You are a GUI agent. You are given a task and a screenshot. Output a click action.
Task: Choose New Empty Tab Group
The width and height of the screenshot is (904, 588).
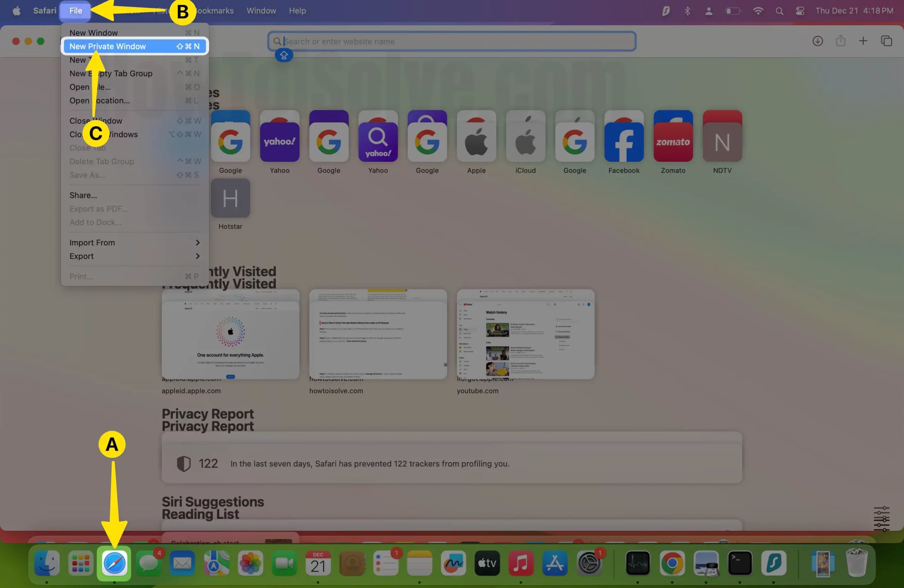point(135,73)
